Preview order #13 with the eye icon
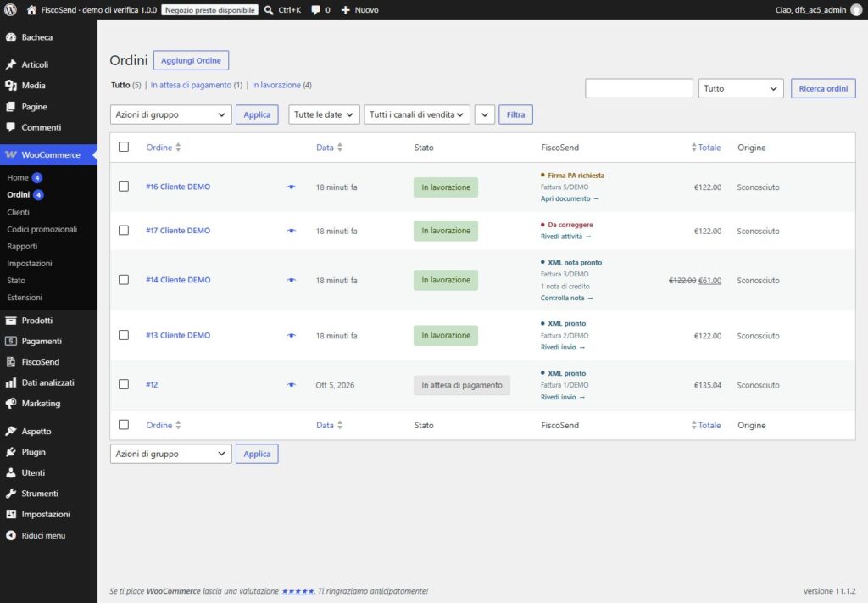 click(292, 336)
